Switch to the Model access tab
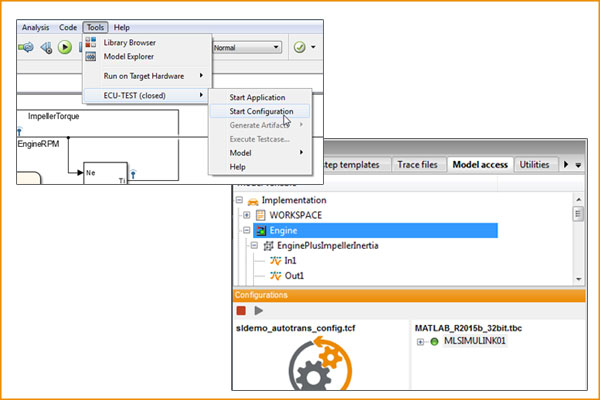This screenshot has width=600, height=400. [480, 165]
